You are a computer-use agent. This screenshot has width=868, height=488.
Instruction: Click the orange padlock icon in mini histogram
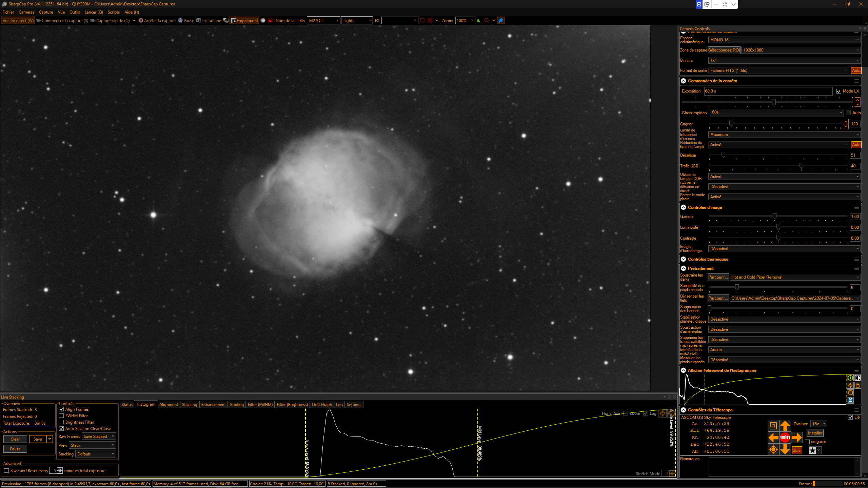click(x=858, y=386)
